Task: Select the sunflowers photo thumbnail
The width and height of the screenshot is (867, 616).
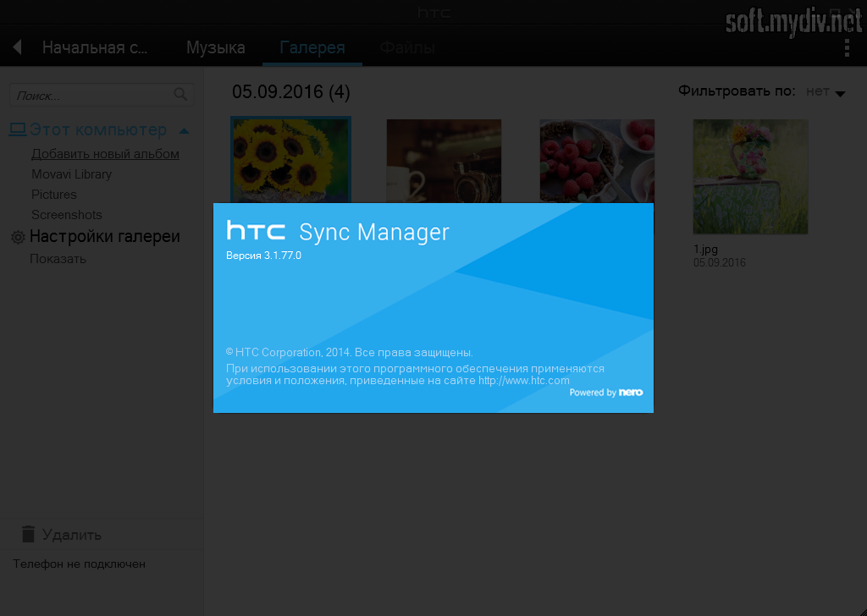Action: pos(291,160)
